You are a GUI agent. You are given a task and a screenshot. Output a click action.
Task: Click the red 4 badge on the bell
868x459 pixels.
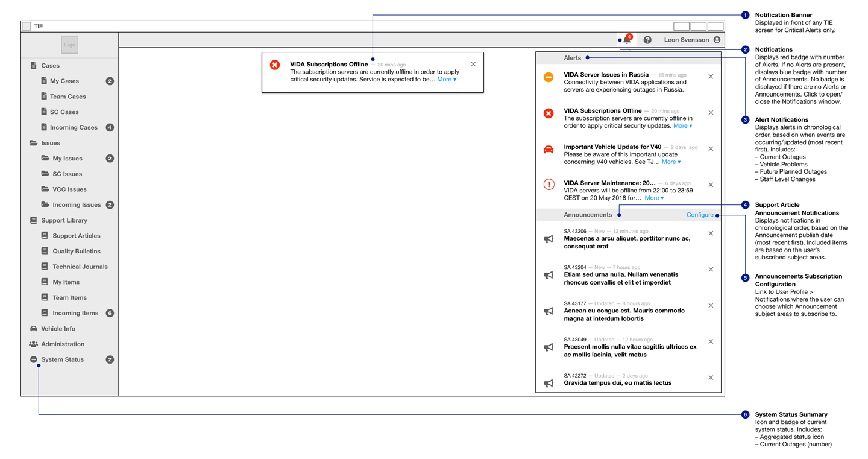click(630, 37)
